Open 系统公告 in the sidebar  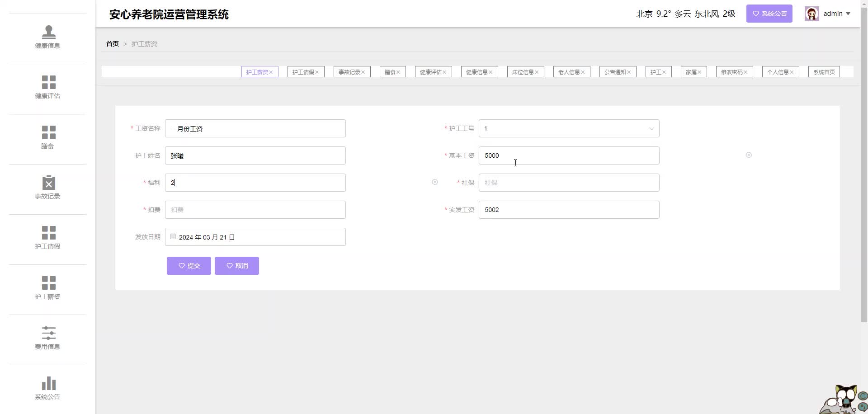(x=47, y=388)
